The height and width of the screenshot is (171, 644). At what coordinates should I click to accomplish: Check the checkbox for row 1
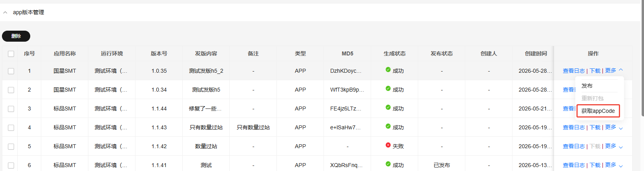pos(11,71)
